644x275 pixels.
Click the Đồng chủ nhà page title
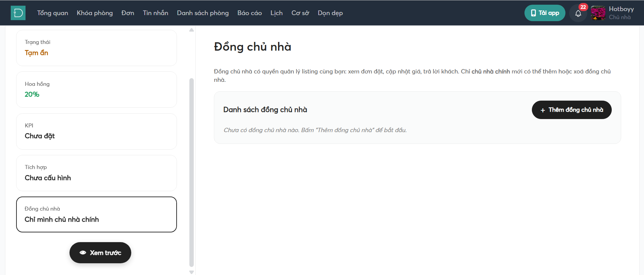tap(252, 47)
